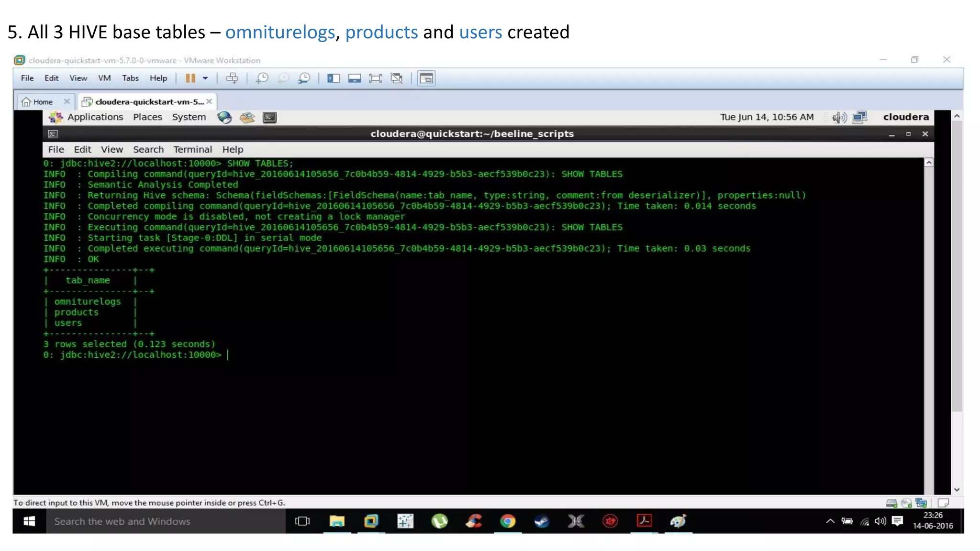Close the Home tab
Image resolution: width=980 pixels, height=551 pixels.
[x=67, y=101]
